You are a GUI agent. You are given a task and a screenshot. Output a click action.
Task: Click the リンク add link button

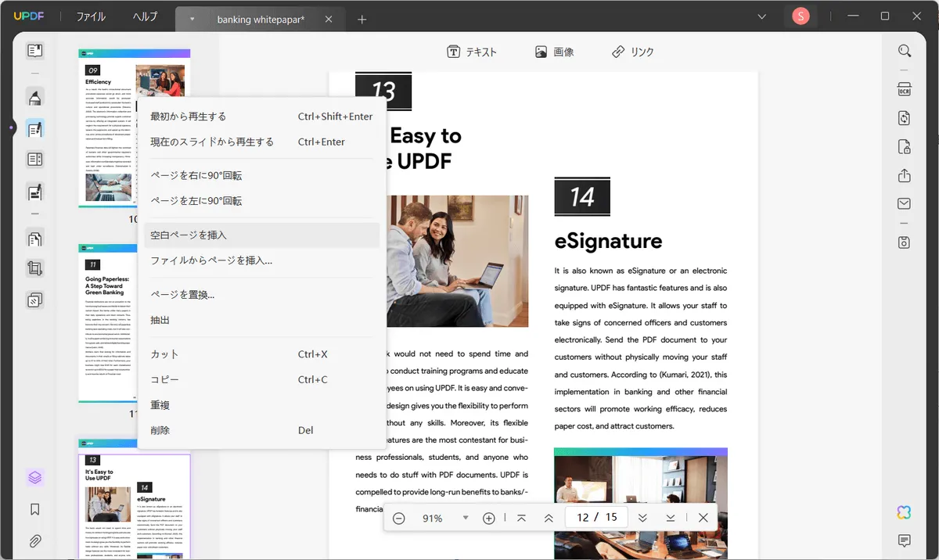633,52
